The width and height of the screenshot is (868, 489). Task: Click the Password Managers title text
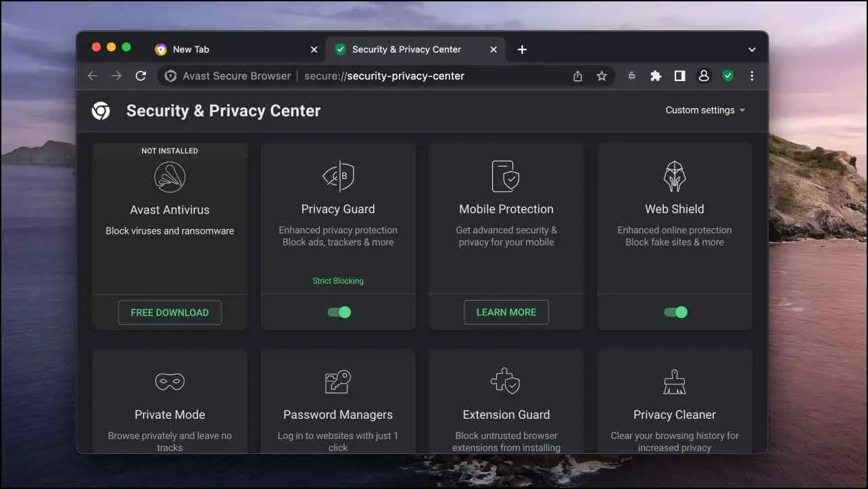click(x=338, y=415)
